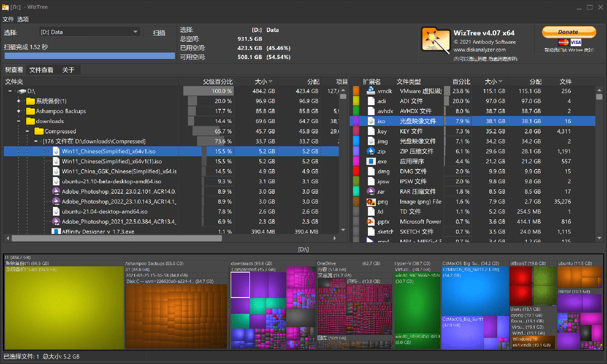Sort extensions by 大小 column header
The width and height of the screenshot is (607, 364).
point(493,81)
